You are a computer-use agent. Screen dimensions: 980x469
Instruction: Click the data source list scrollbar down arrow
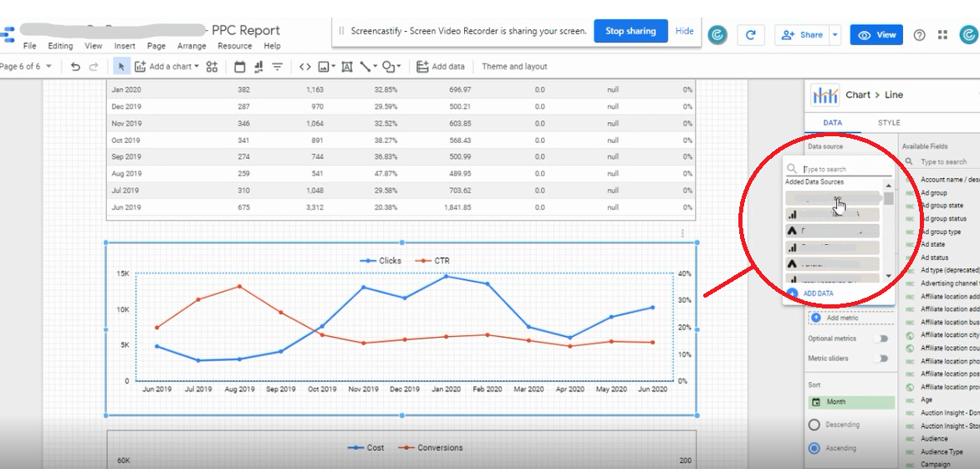click(x=888, y=276)
